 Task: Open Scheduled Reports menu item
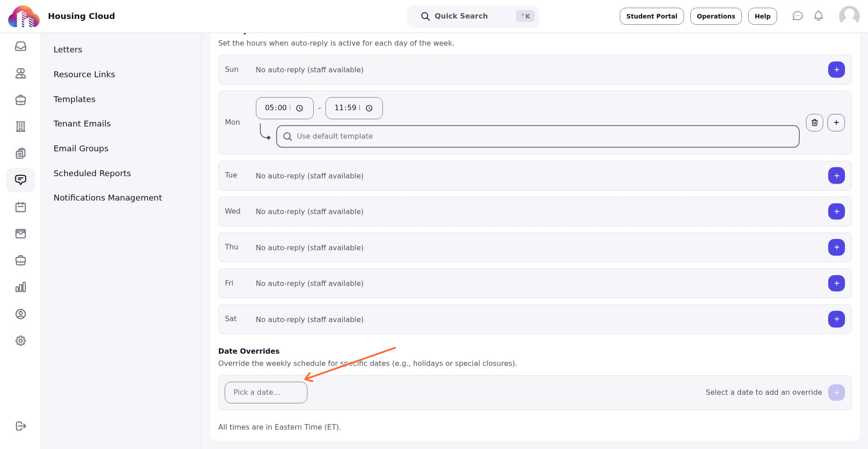coord(92,173)
